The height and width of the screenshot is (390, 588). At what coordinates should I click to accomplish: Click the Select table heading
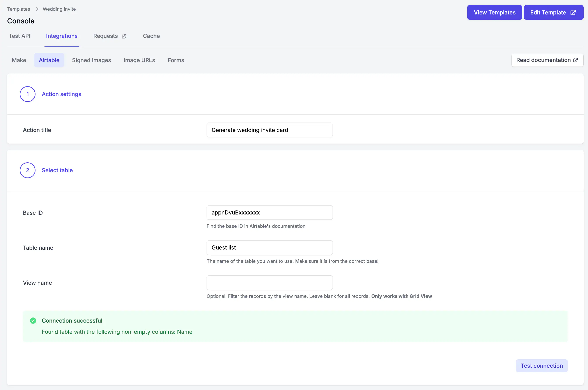click(x=57, y=170)
